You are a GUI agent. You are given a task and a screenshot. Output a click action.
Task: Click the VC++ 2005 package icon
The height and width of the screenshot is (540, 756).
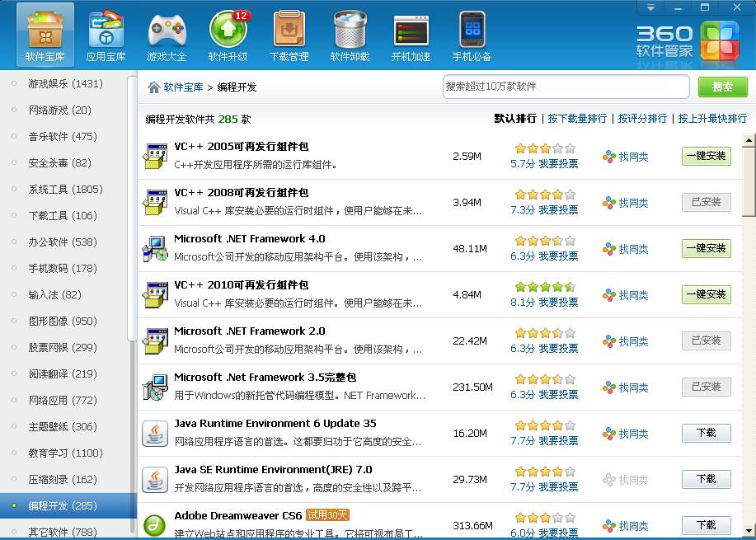tap(155, 156)
